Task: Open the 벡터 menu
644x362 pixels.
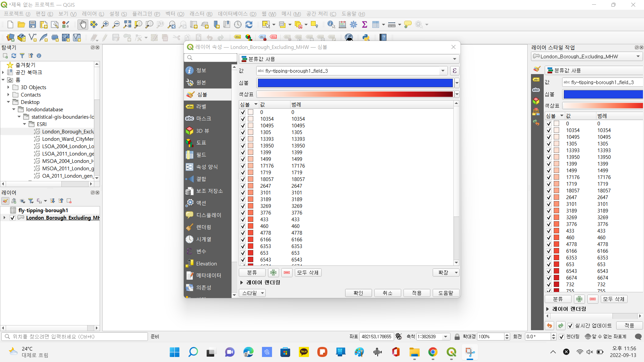Action: [174, 14]
